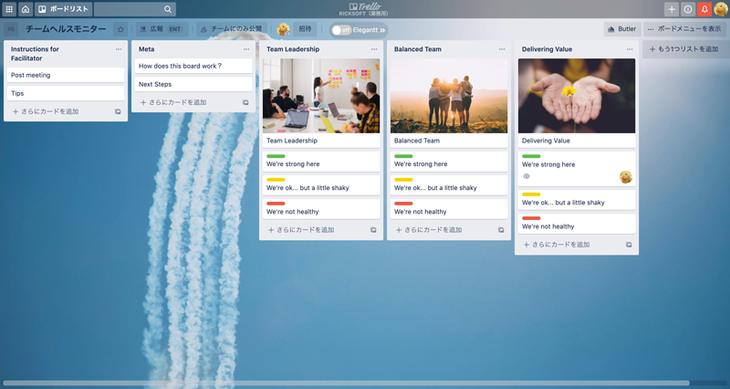Expand Elegantt double chevron
This screenshot has width=730, height=389.
coord(382,30)
